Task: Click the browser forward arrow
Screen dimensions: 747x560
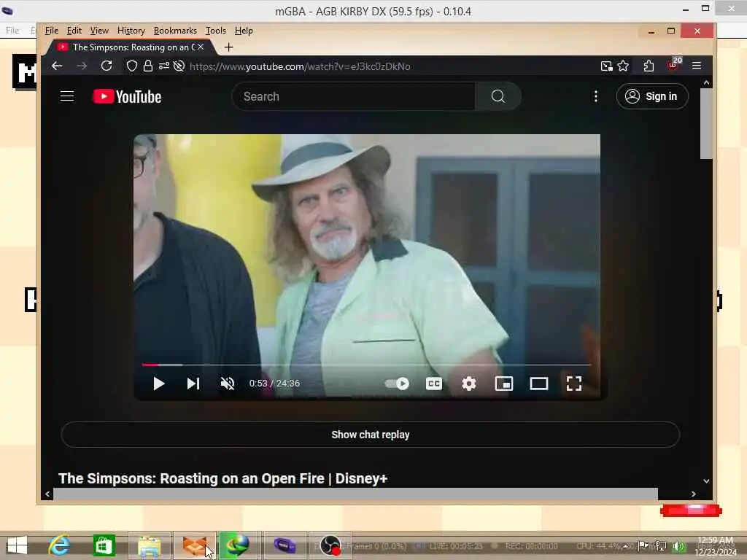Action: [x=82, y=66]
